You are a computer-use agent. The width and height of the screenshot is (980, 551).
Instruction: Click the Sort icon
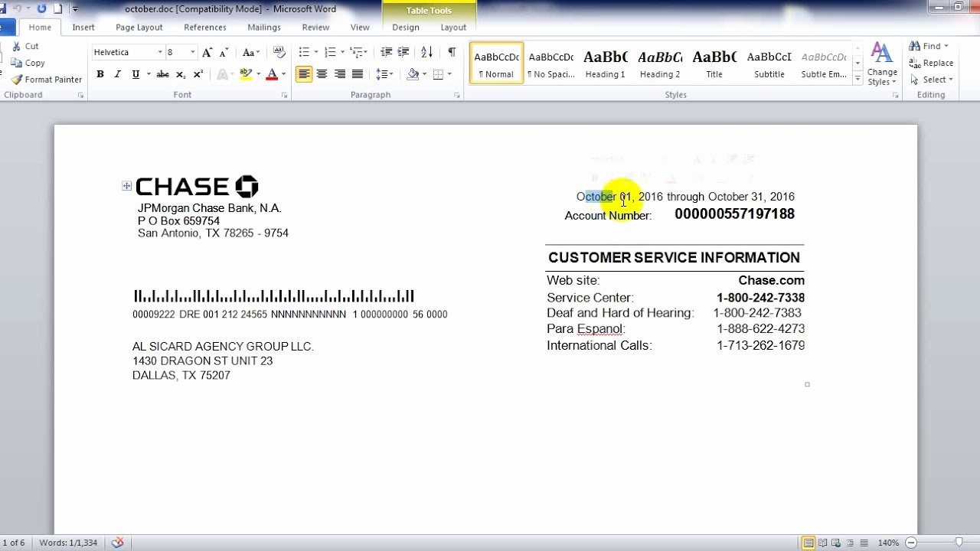tap(427, 53)
